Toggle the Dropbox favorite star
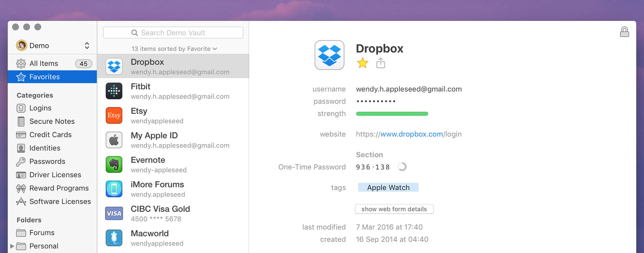Image resolution: width=644 pixels, height=253 pixels. tap(362, 63)
